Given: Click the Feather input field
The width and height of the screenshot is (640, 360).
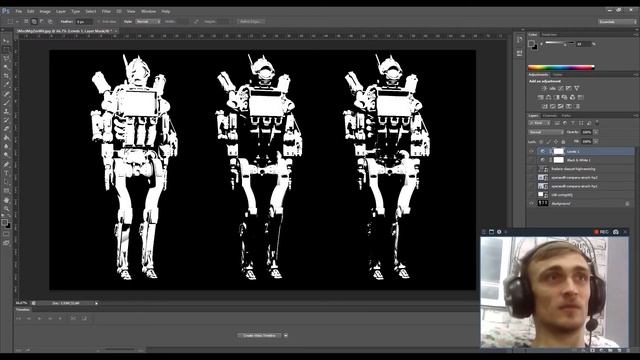Looking at the screenshot, I should point(84,21).
